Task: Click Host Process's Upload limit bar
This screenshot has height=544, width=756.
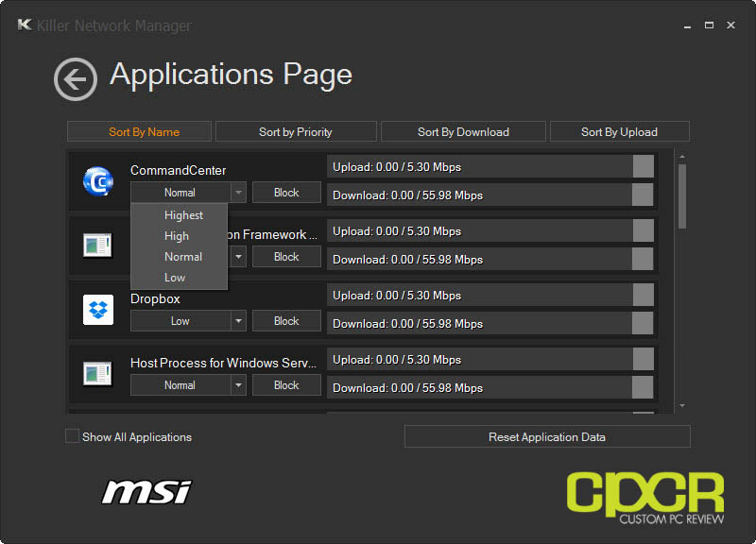Action: (x=490, y=360)
